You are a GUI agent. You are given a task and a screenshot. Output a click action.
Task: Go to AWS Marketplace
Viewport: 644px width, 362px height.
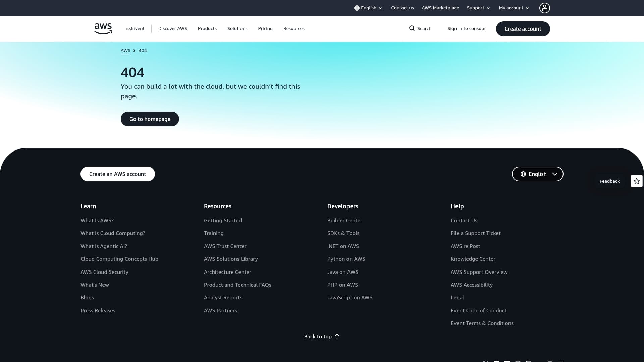440,8
